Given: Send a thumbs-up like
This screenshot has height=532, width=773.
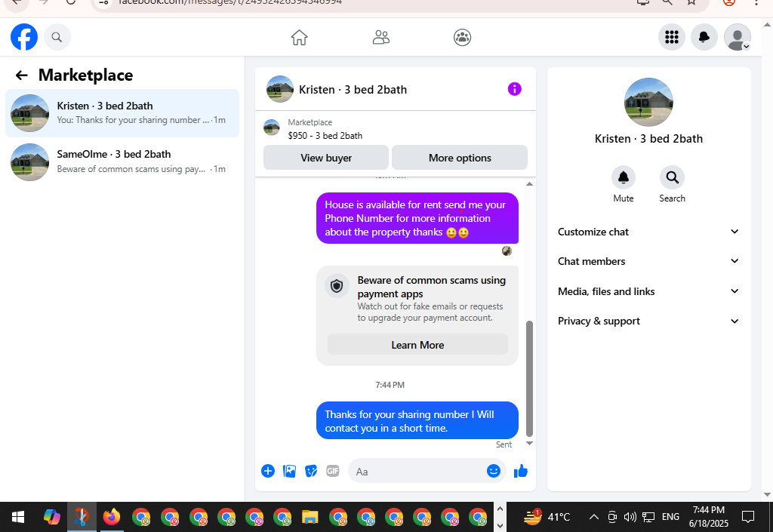Looking at the screenshot, I should click(521, 472).
